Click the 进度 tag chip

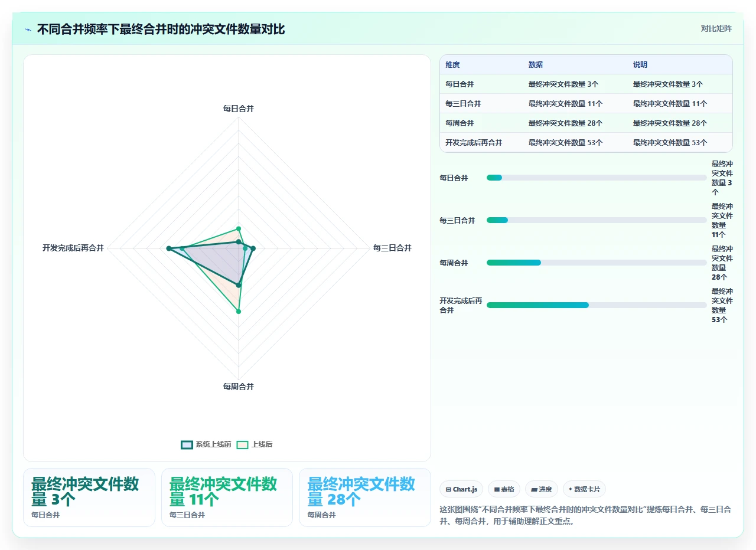pyautogui.click(x=541, y=489)
